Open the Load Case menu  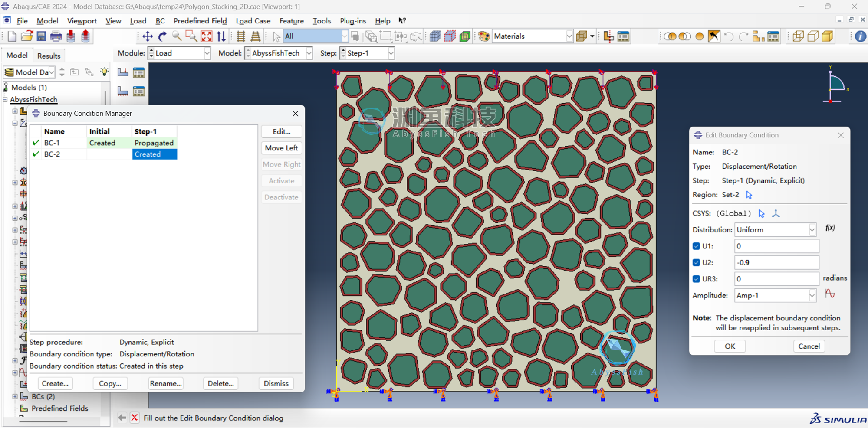pos(253,21)
